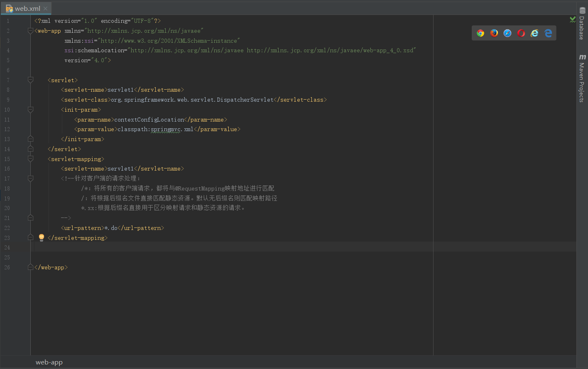Click the version="4.0" attribute value

tap(99, 60)
